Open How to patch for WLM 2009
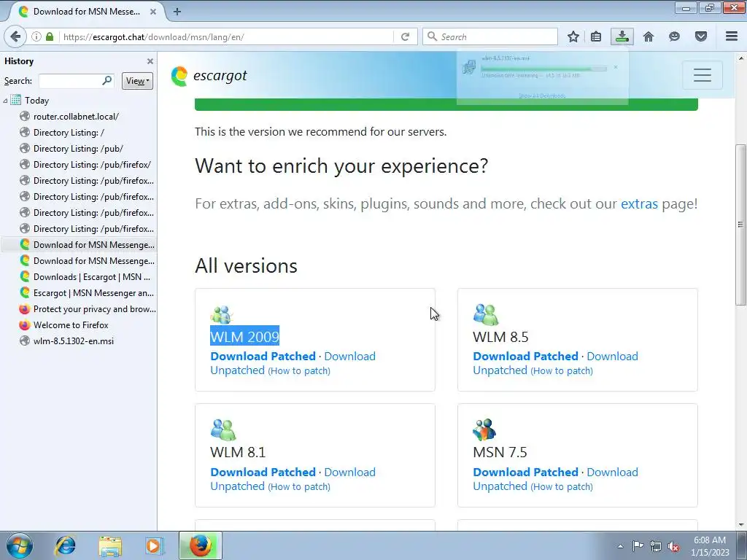Viewport: 747px width, 560px height. [299, 371]
